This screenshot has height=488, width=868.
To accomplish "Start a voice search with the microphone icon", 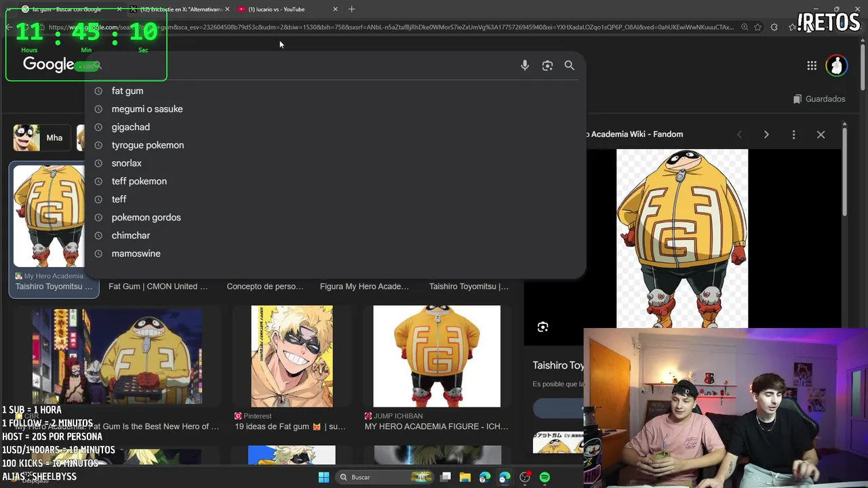I will 525,66.
